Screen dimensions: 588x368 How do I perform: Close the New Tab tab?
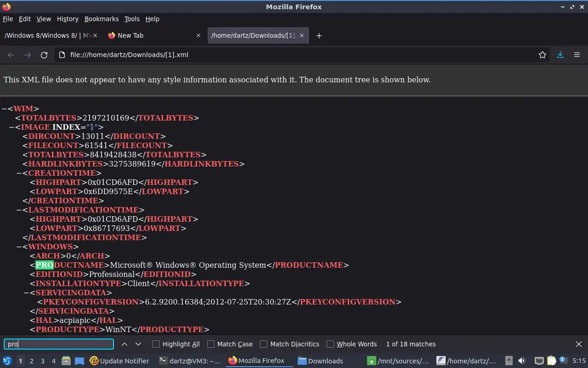coord(198,35)
